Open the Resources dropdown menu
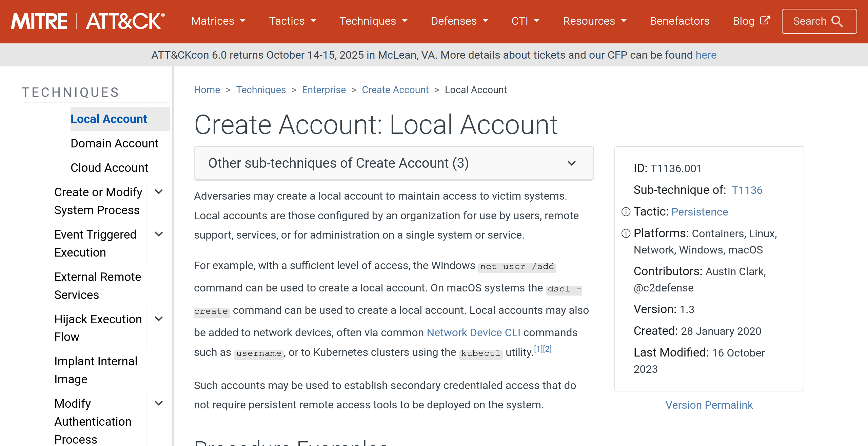Image resolution: width=868 pixels, height=446 pixels. click(595, 21)
